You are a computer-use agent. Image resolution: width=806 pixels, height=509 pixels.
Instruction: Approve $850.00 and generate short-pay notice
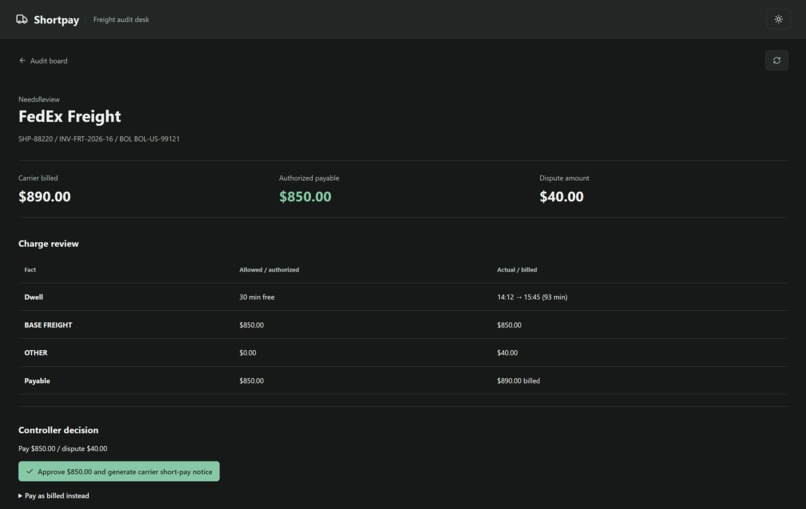[x=119, y=471]
